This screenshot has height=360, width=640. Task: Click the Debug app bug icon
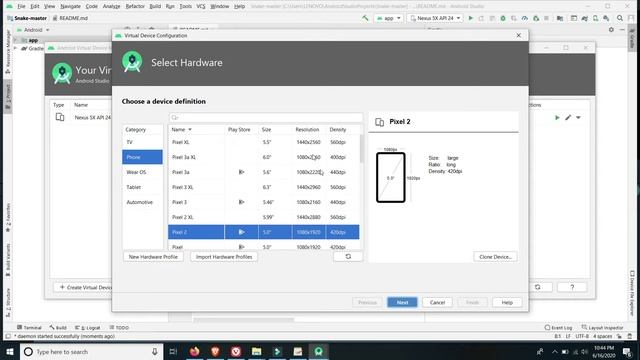click(503, 18)
